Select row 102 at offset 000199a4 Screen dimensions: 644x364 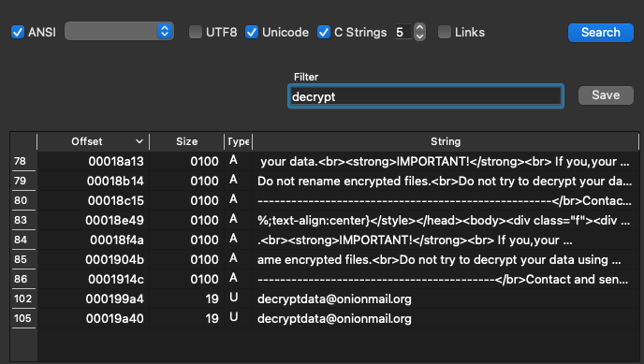point(325,299)
